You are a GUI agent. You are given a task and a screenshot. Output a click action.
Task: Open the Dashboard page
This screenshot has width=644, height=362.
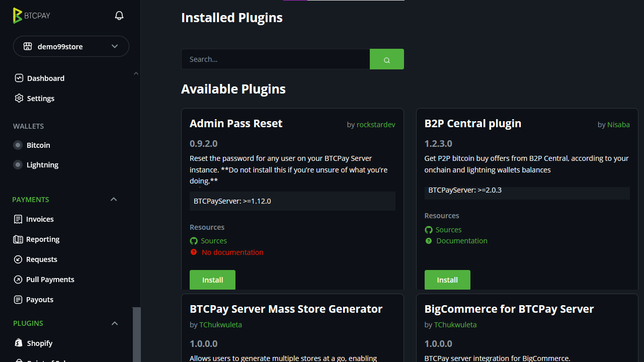pos(45,78)
